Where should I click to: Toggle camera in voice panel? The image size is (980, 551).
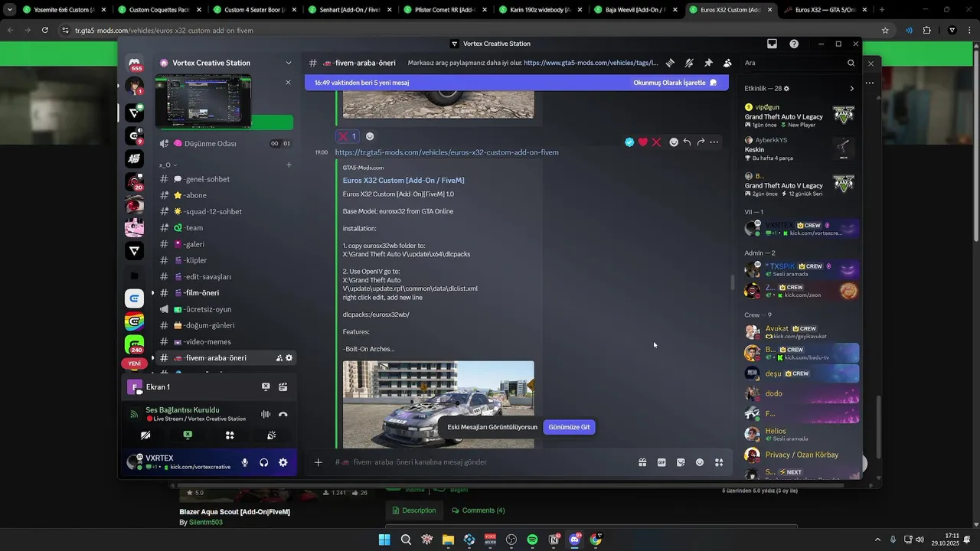[145, 435]
